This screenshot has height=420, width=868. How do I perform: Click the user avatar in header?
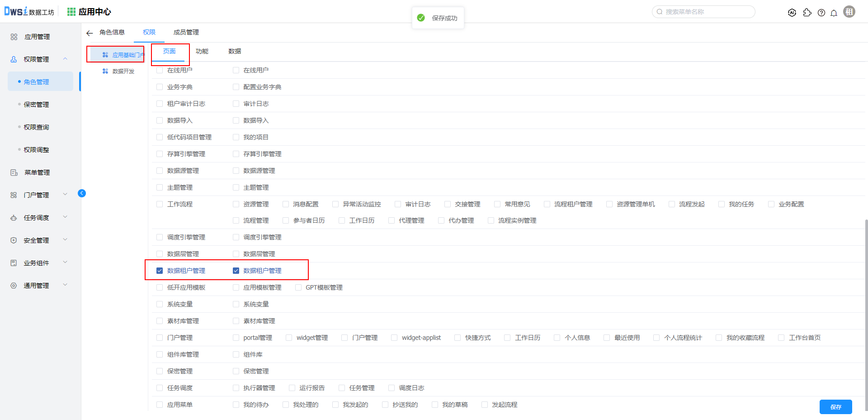[x=849, y=12]
